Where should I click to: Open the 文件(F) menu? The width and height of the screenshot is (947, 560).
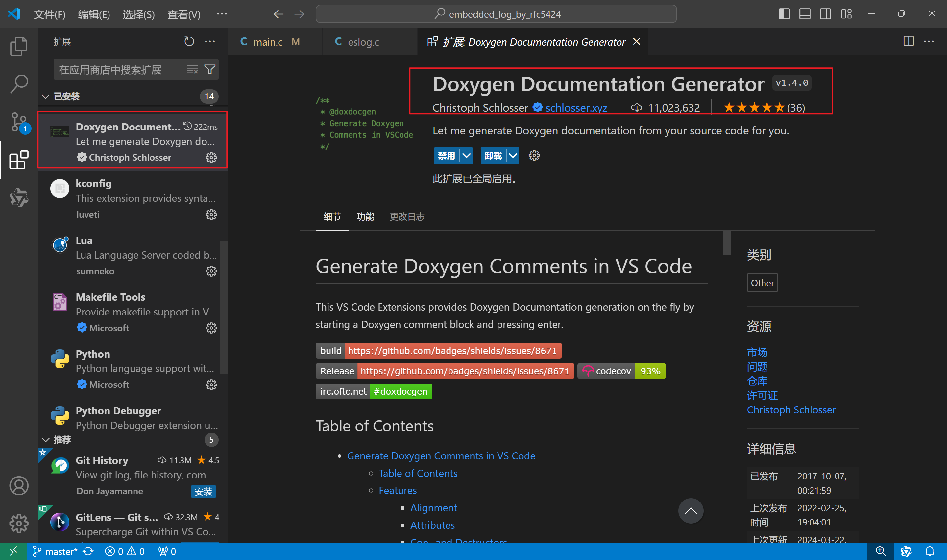tap(49, 14)
